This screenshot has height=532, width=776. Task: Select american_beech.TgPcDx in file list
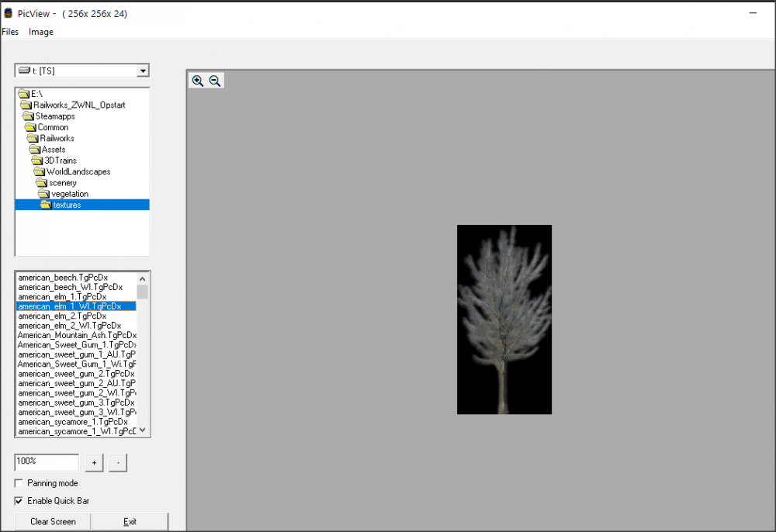click(62, 278)
